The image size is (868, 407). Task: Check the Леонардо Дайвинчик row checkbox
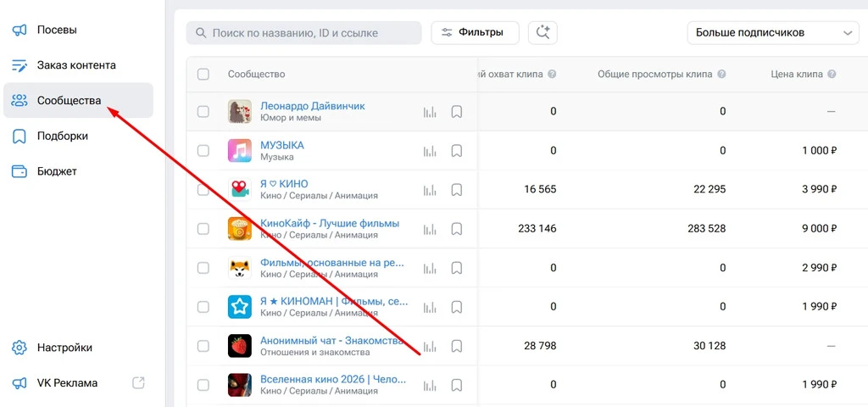coord(203,112)
